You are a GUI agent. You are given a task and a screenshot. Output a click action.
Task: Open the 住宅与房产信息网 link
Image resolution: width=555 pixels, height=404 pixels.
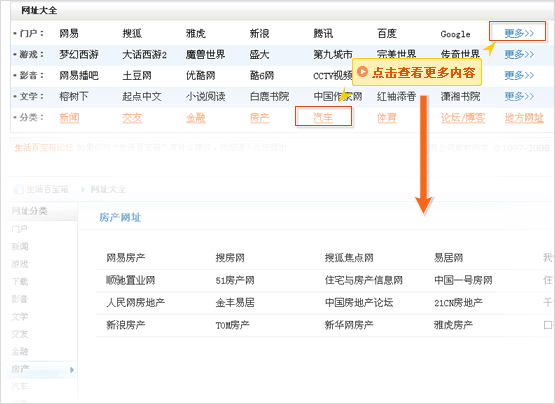point(364,280)
